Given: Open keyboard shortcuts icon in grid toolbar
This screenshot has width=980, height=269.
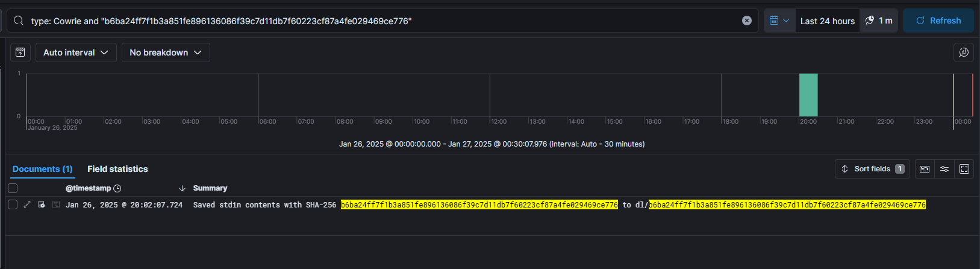Looking at the screenshot, I should tap(925, 169).
